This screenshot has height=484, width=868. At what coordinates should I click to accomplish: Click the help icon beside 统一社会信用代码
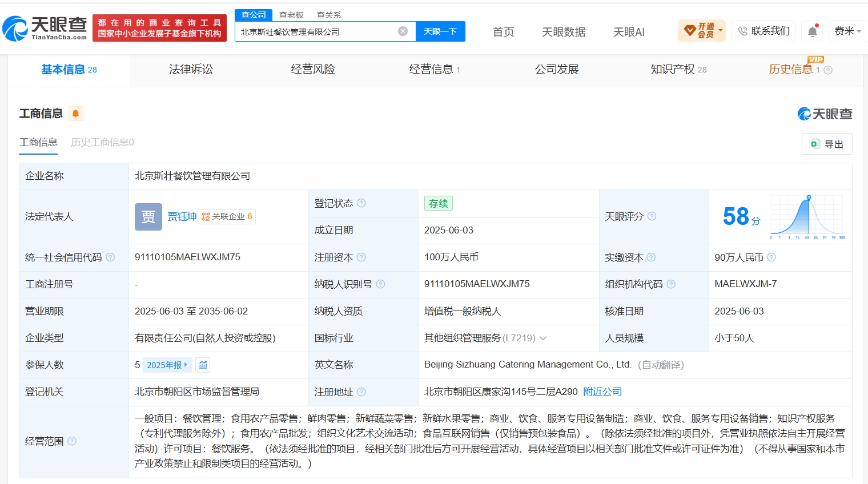(x=110, y=257)
